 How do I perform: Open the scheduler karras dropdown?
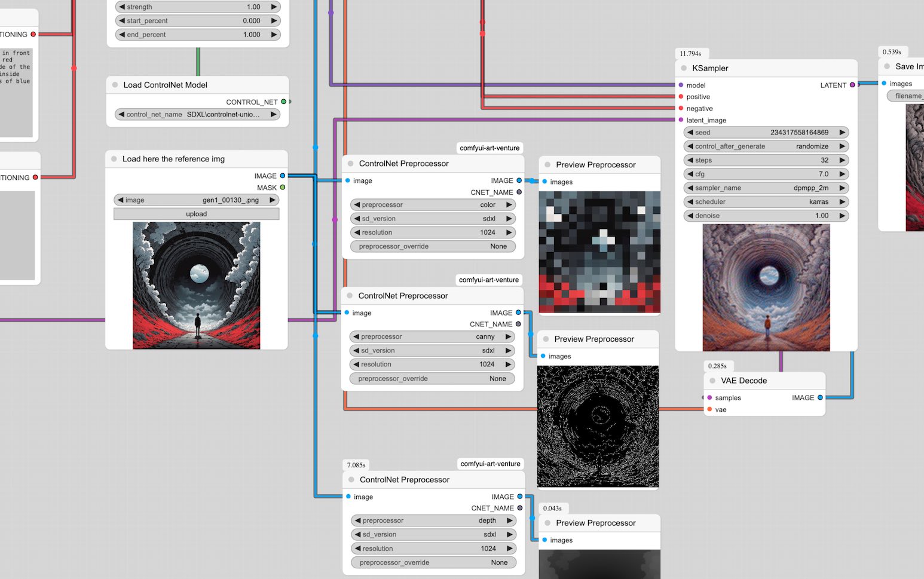point(766,202)
